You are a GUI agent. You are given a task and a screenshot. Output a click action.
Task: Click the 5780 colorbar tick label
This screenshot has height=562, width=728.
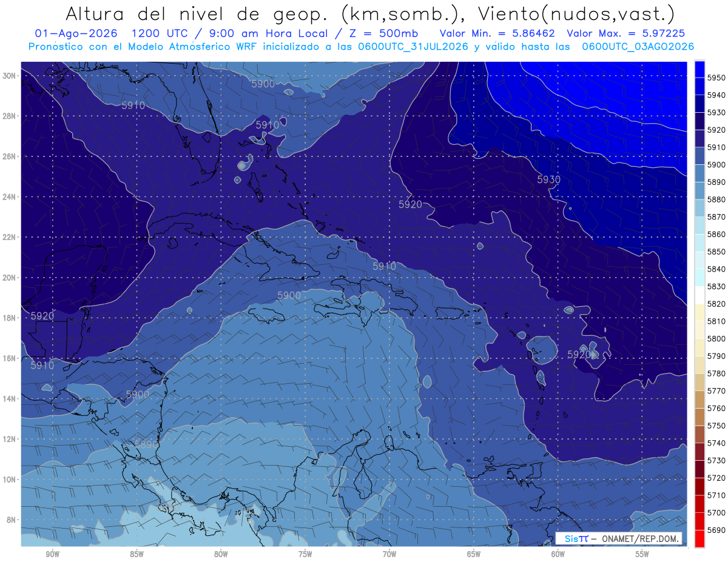click(716, 373)
